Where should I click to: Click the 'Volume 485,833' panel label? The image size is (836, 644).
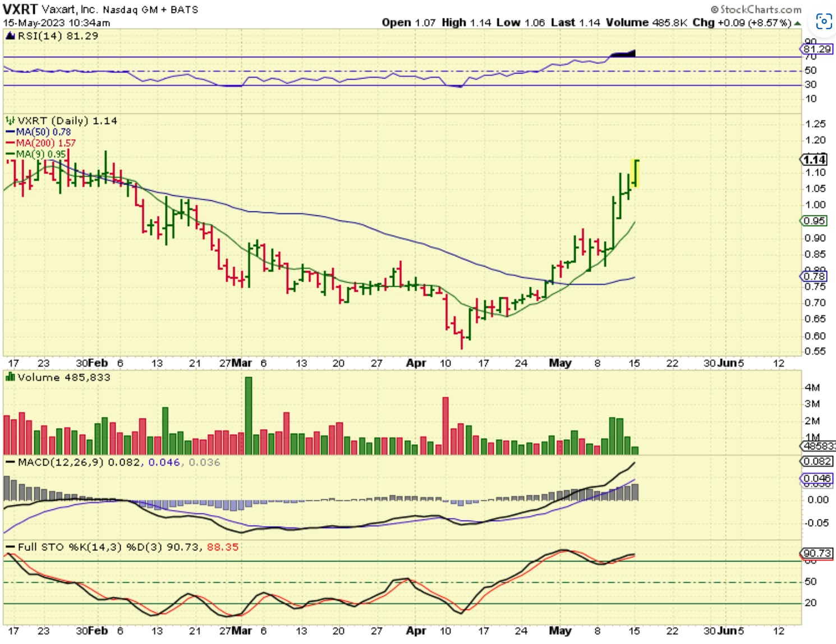coord(64,377)
